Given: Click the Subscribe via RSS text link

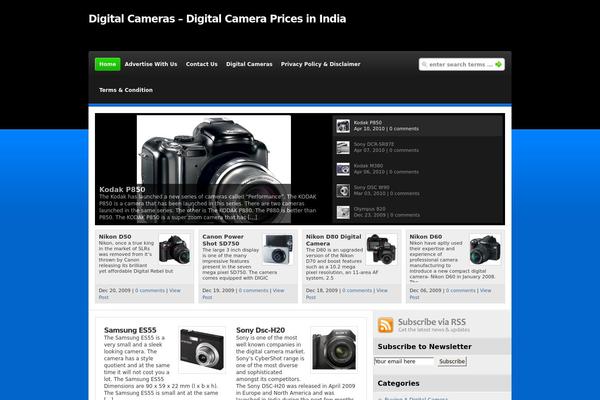Looking at the screenshot, I should (x=432, y=322).
